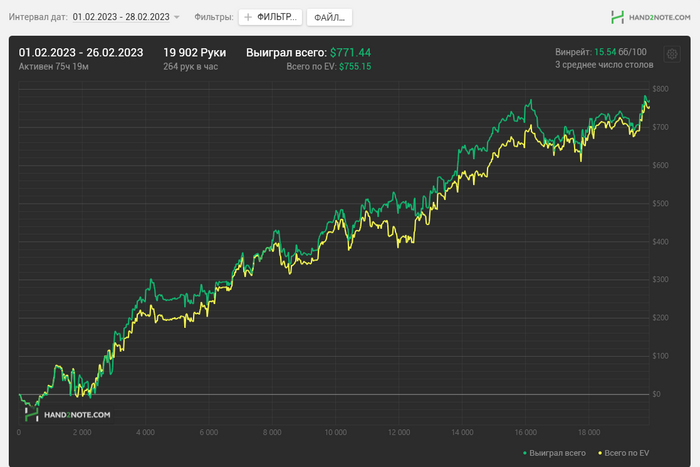Click the '264 рук в час' text

[x=191, y=67]
